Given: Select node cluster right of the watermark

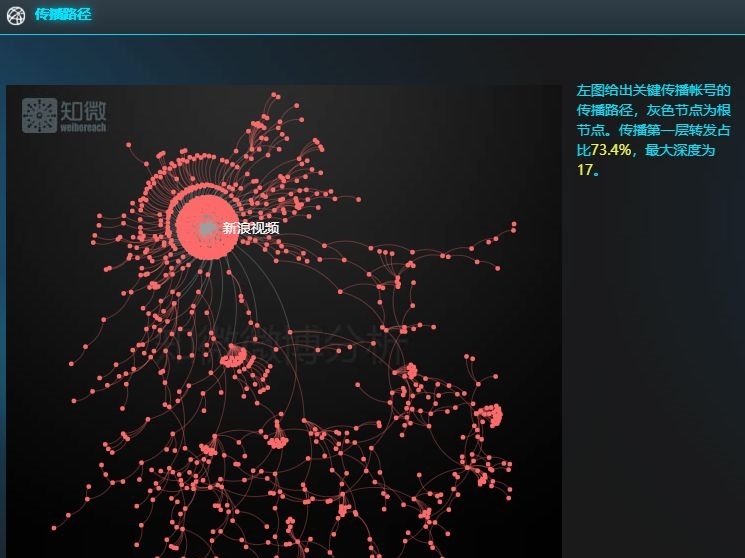Looking at the screenshot, I should pos(407,371).
